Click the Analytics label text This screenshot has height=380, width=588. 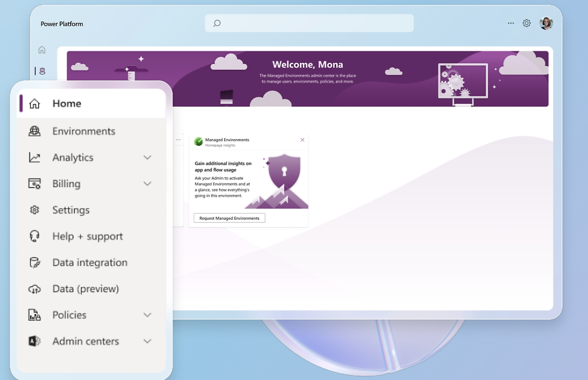point(73,157)
